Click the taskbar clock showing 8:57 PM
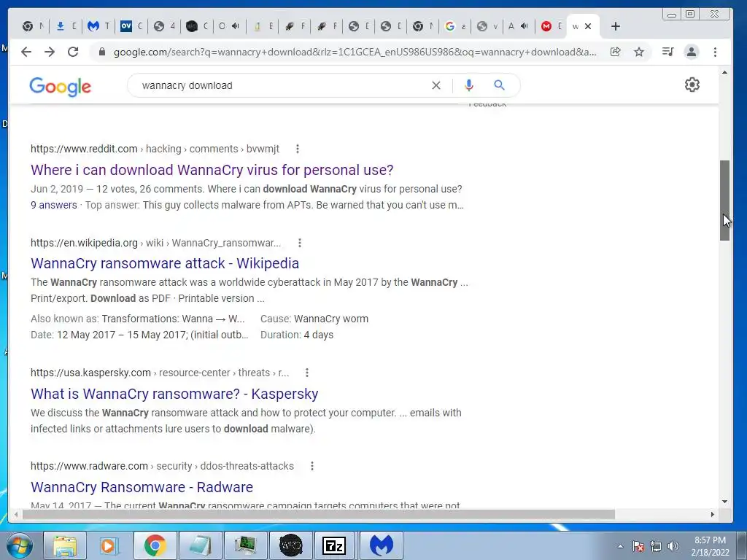The height and width of the screenshot is (560, 747). tap(711, 546)
